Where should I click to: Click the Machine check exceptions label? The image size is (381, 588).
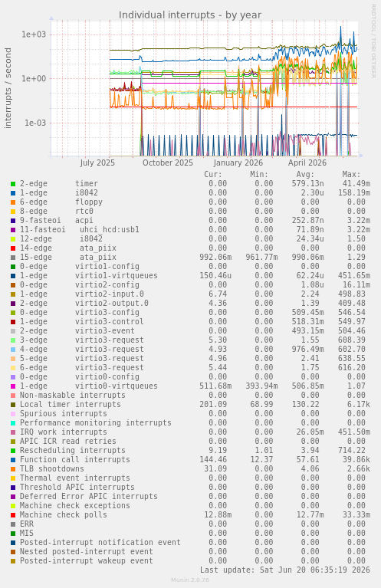(75, 506)
